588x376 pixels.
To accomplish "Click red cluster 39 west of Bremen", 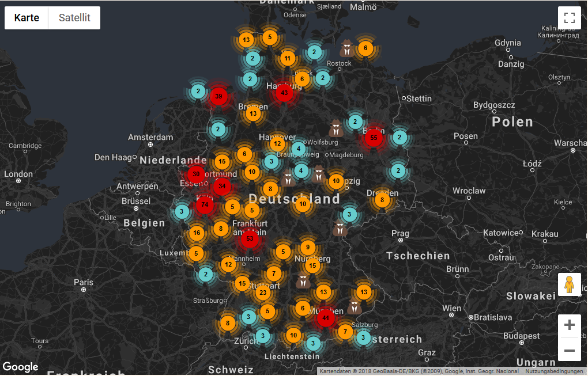I will [218, 97].
